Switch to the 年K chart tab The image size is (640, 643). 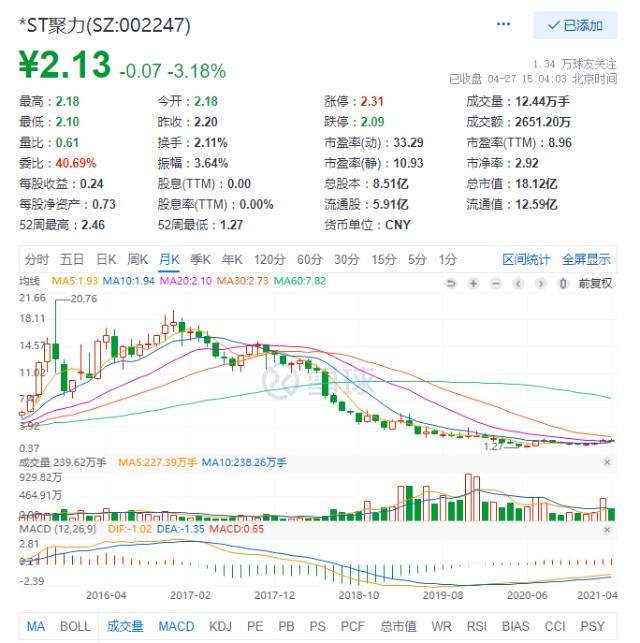pos(232,260)
